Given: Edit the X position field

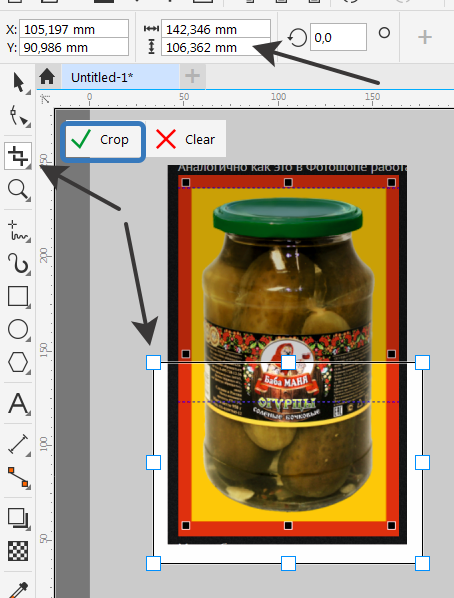Looking at the screenshot, I should coord(74,29).
